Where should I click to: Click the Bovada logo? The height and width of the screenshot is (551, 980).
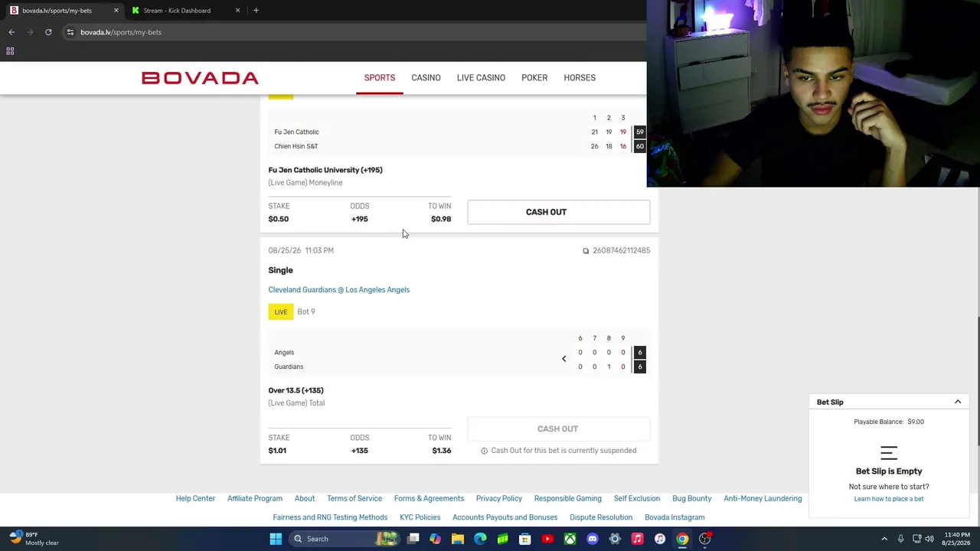200,78
